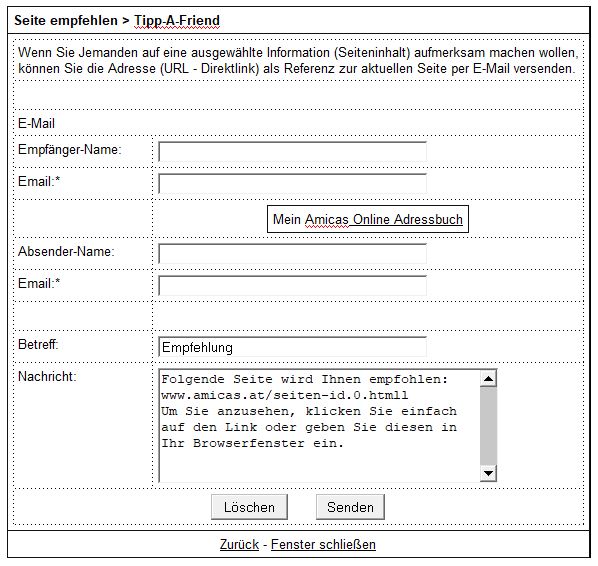Open Mein Amicas Online Adressbuch
The width and height of the screenshot is (598, 566).
(x=368, y=219)
